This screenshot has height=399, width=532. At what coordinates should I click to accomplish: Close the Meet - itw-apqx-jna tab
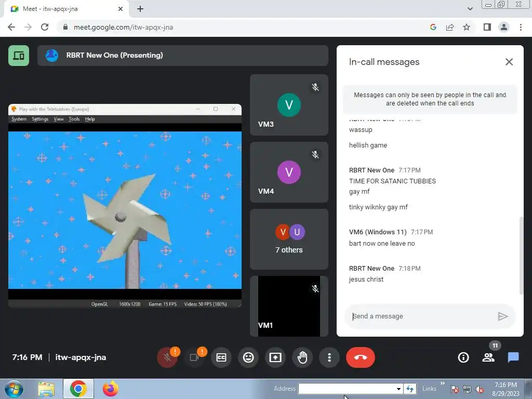(120, 9)
